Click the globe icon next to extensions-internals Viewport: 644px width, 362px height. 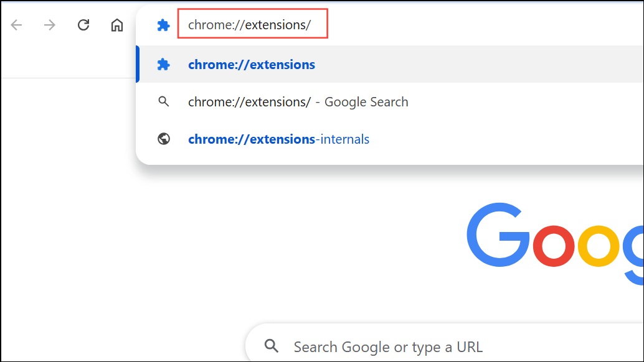(x=164, y=139)
